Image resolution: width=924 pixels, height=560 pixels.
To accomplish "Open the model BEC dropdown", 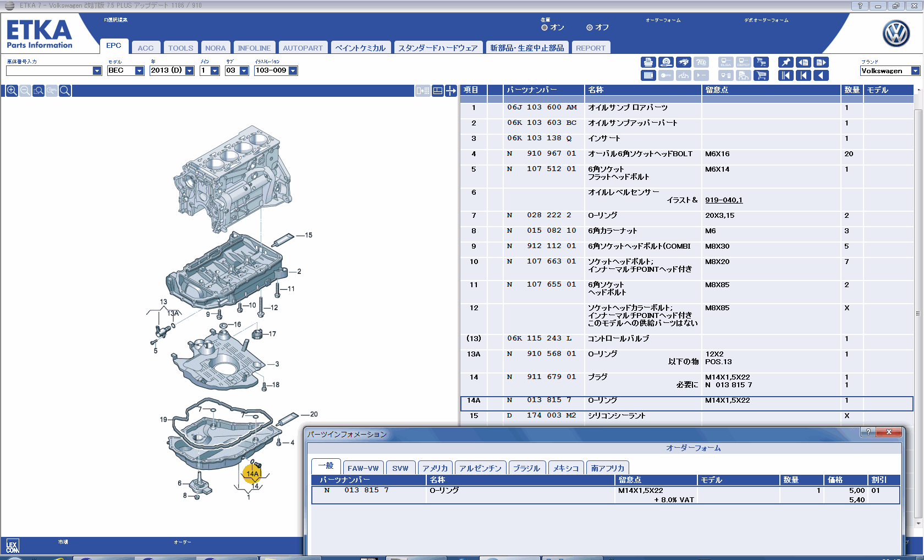I will click(x=140, y=71).
